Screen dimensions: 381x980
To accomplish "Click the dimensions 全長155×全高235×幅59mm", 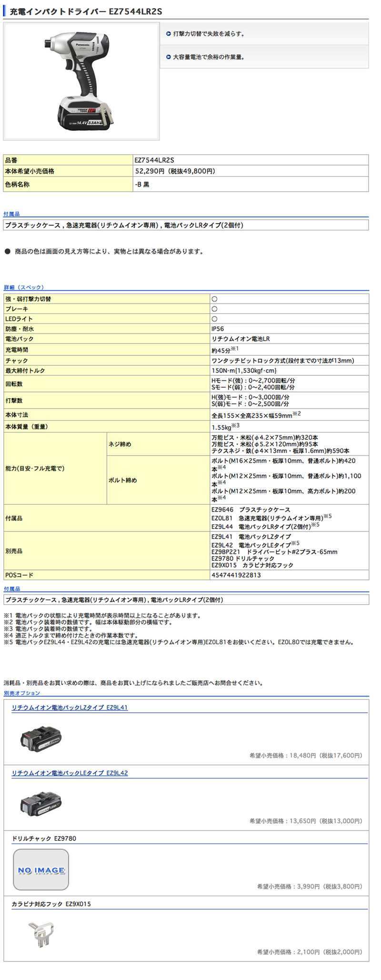I will tap(256, 415).
